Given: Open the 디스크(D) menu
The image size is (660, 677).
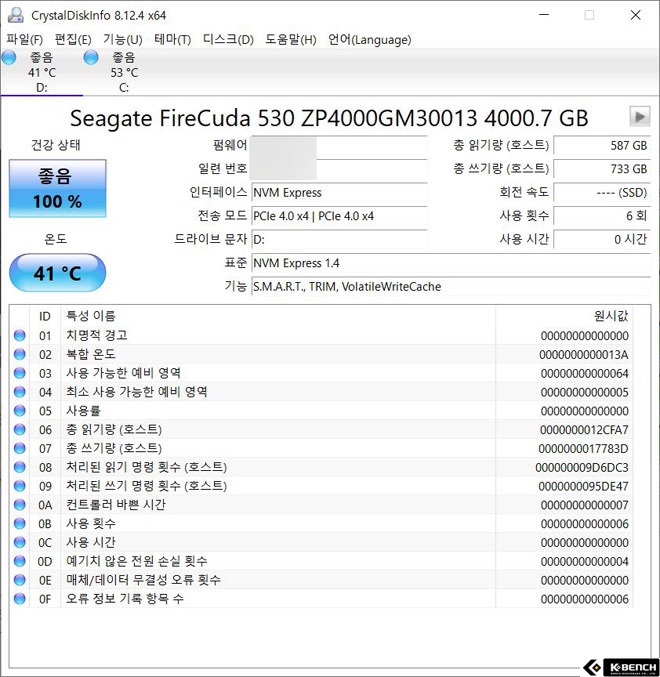Looking at the screenshot, I should point(228,40).
